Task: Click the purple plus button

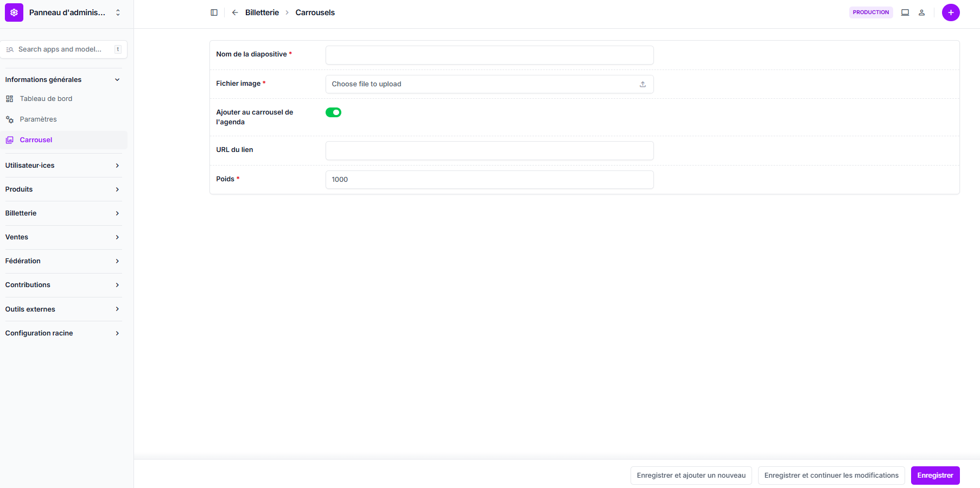Action: (x=951, y=12)
